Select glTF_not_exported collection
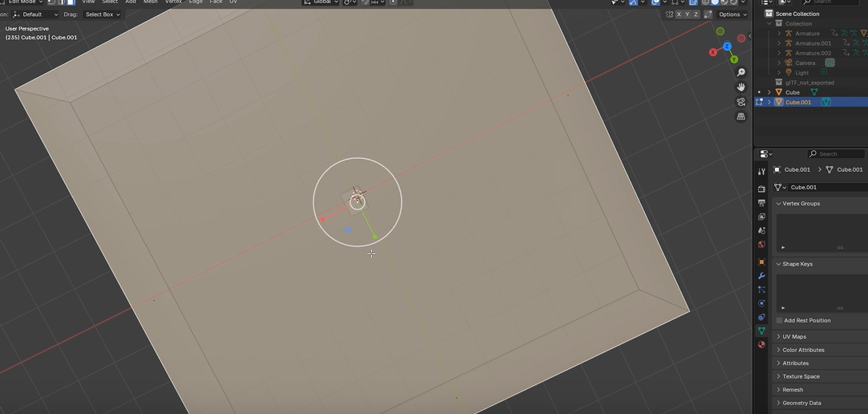This screenshot has width=868, height=414. click(809, 83)
